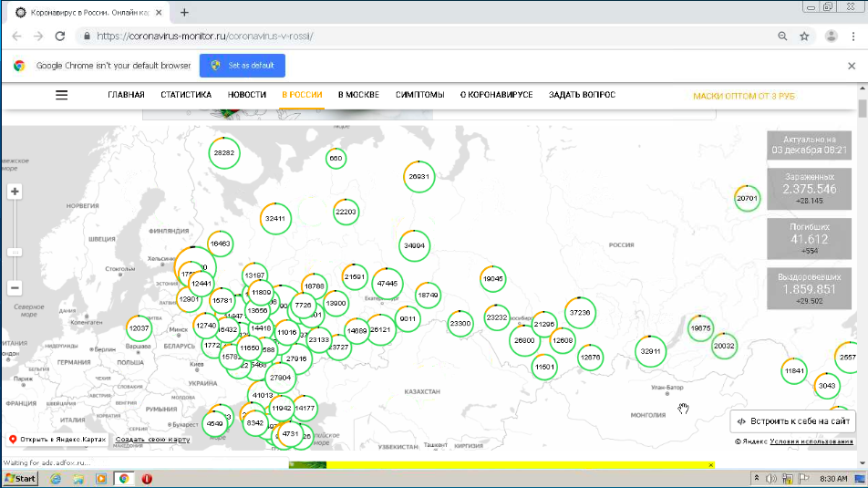Click the taskbar clock 8:30 AM
This screenshot has width=868, height=488.
(833, 479)
